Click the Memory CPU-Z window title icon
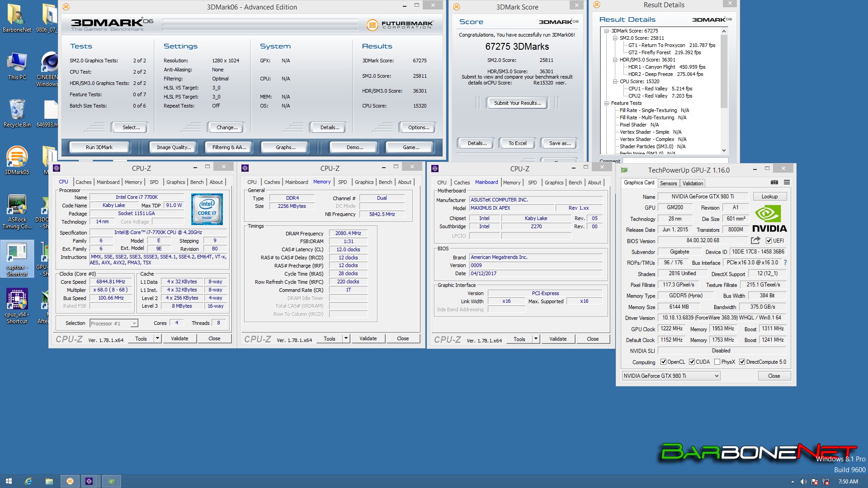Viewport: 868px width, 488px height. tap(245, 168)
